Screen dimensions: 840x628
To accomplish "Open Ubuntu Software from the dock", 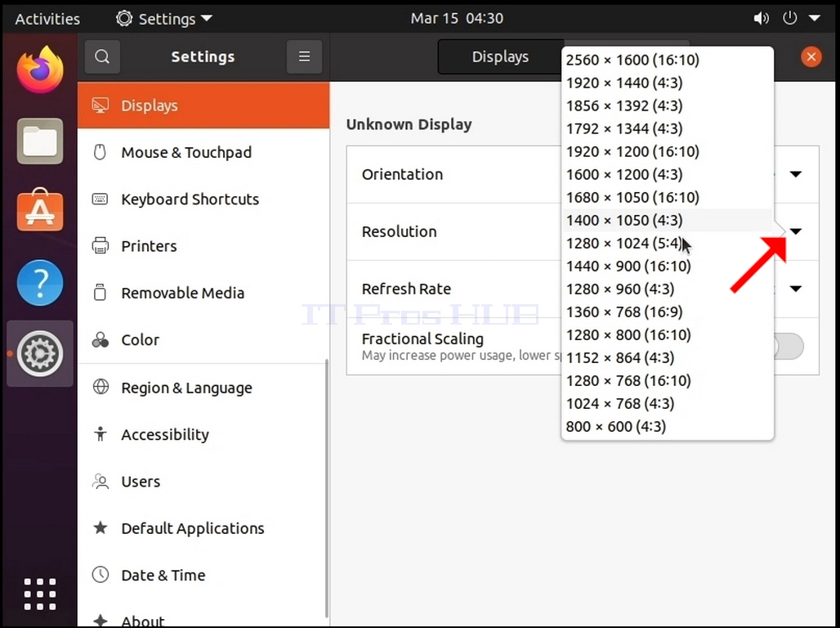I will (40, 210).
